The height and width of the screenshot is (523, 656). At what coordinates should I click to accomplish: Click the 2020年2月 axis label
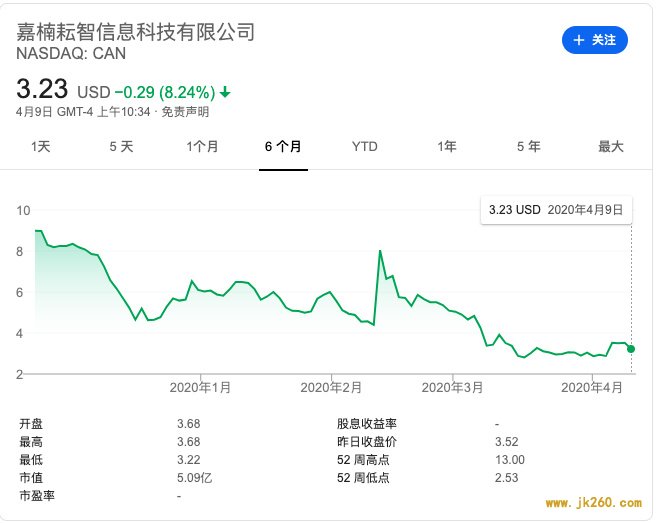click(x=331, y=387)
